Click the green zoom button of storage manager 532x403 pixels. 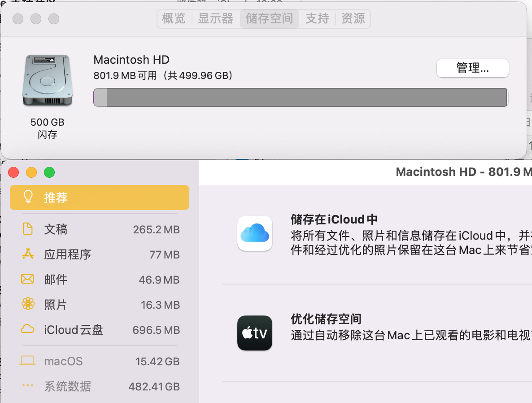(49, 172)
